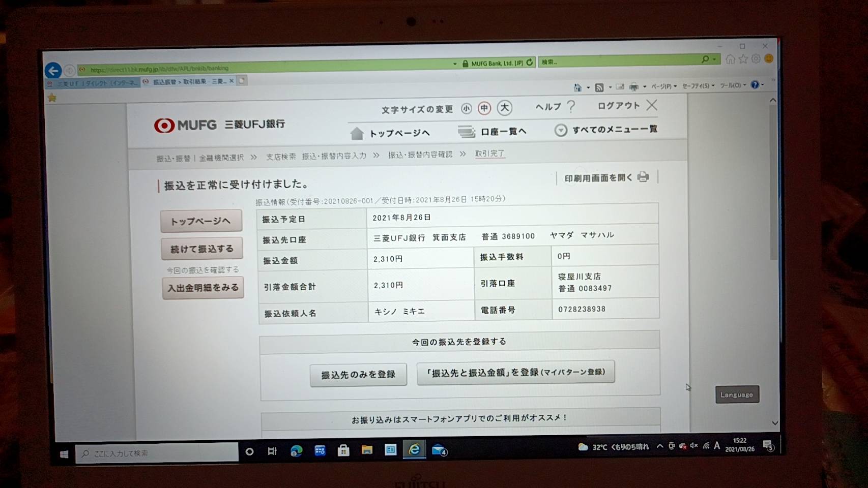Viewport: 868px width, 488px height.
Task: Open the browser home icon
Action: click(x=731, y=59)
